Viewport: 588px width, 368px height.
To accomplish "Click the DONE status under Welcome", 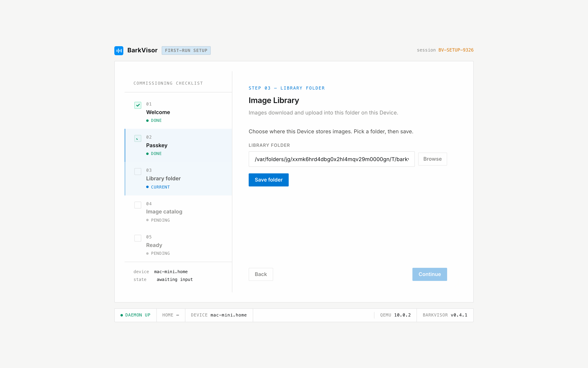I will click(x=154, y=120).
